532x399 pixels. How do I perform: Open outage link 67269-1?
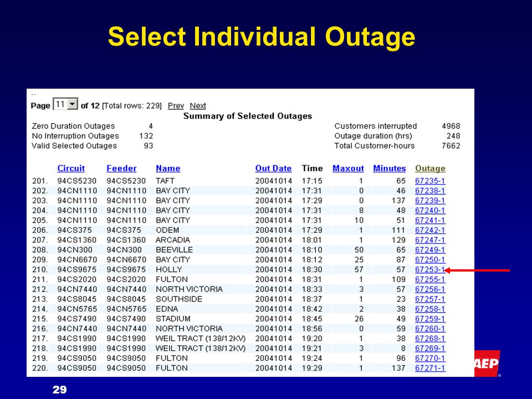[x=430, y=348]
